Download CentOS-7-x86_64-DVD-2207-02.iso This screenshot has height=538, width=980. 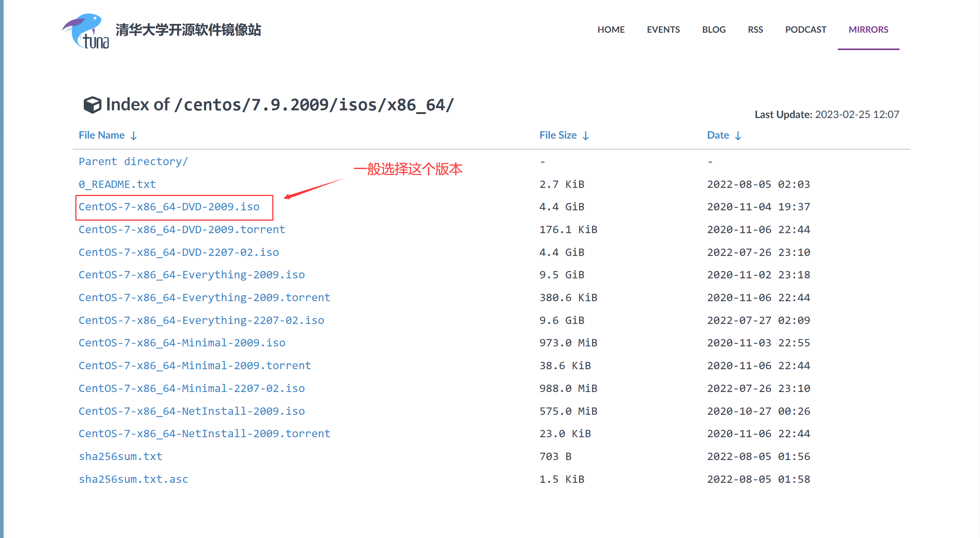click(x=179, y=252)
